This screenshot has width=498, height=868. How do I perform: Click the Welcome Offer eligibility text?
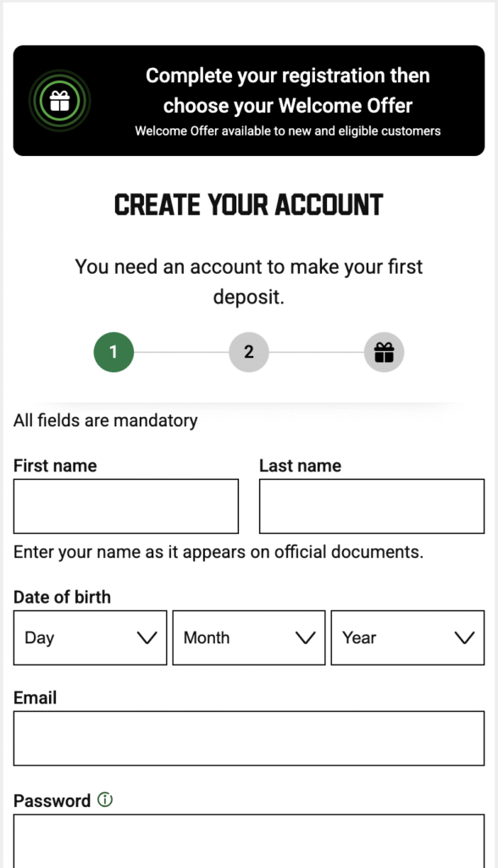288,131
